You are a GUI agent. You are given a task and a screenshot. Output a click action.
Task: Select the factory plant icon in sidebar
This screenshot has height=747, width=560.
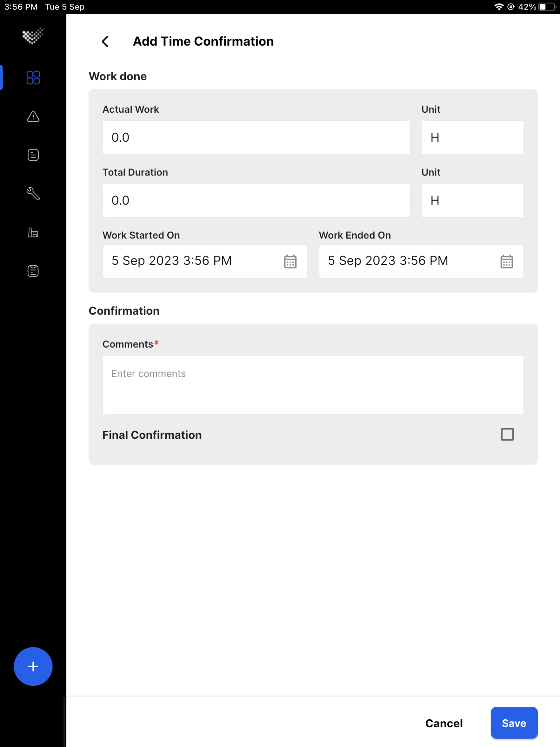point(33,232)
